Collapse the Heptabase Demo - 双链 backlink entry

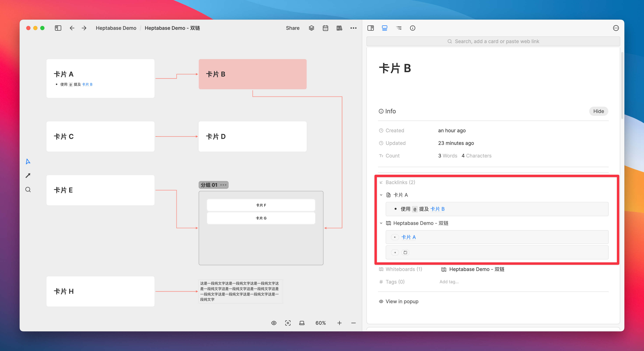click(381, 223)
